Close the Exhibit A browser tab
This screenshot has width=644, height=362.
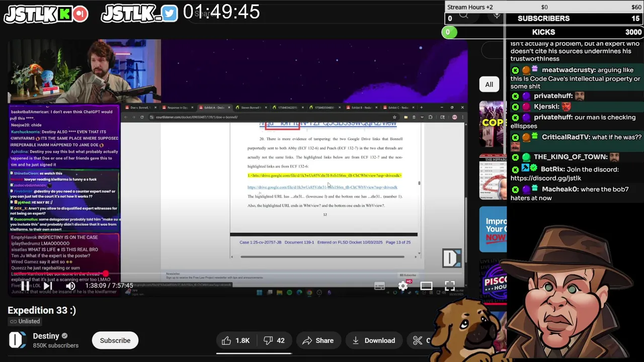(229, 108)
